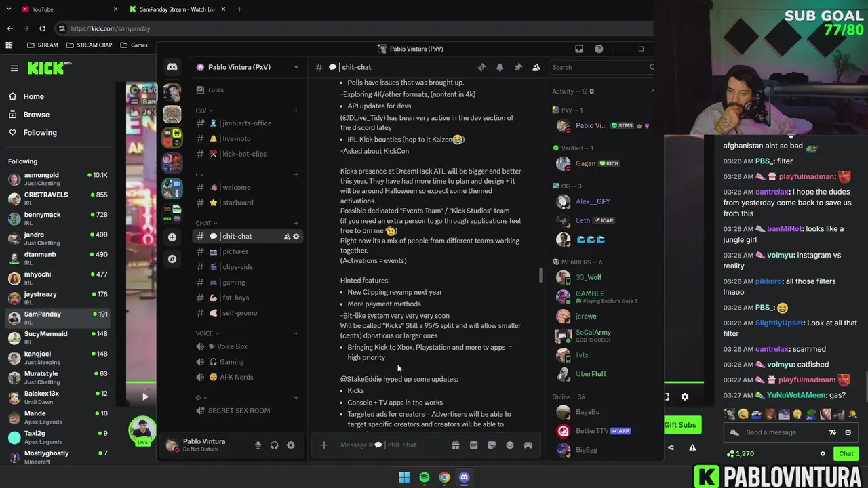The width and height of the screenshot is (868, 488).
Task: Create invite icon on chit-chat channel
Action: [x=287, y=237]
